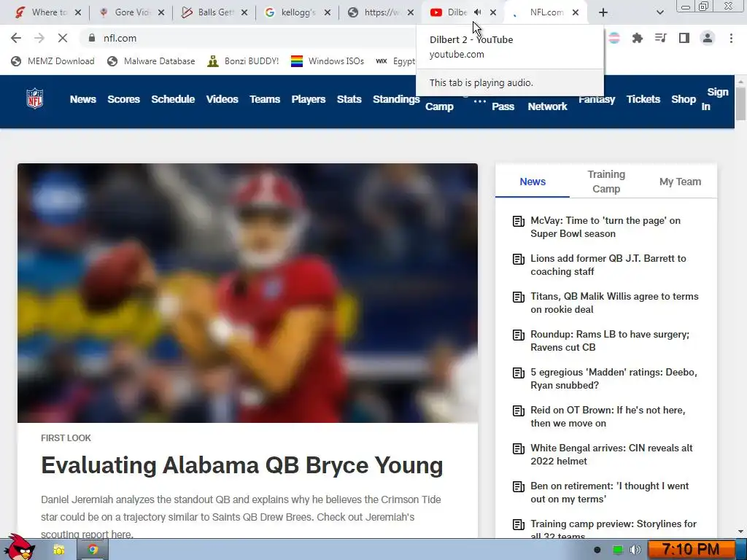Open the system tray volume speaker
The width and height of the screenshot is (747, 560).
(635, 550)
